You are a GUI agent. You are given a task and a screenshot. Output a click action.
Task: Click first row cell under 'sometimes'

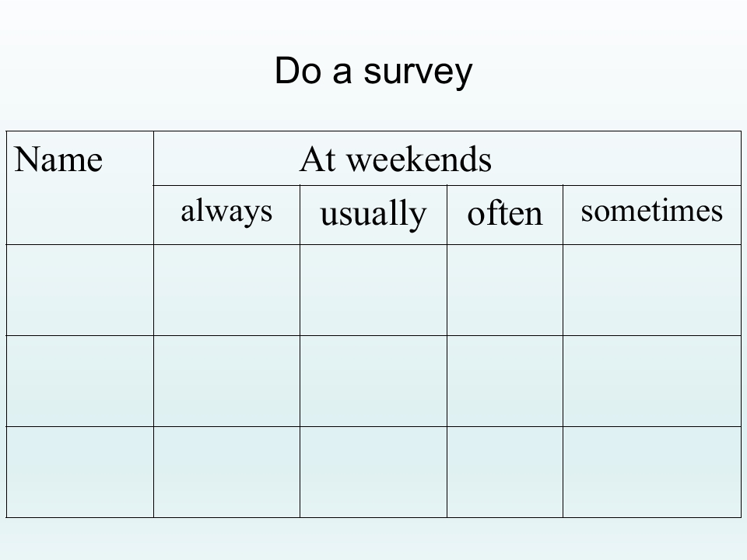tap(652, 290)
